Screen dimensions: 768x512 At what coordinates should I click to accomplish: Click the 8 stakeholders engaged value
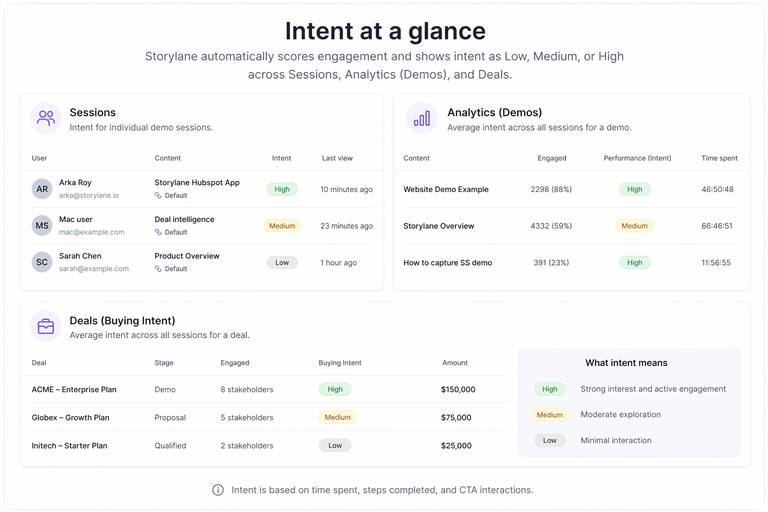(x=247, y=390)
